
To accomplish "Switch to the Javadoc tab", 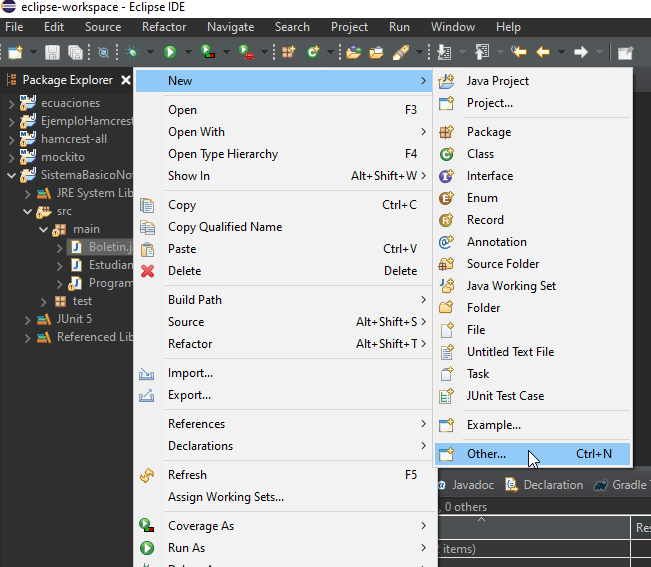I will point(467,485).
